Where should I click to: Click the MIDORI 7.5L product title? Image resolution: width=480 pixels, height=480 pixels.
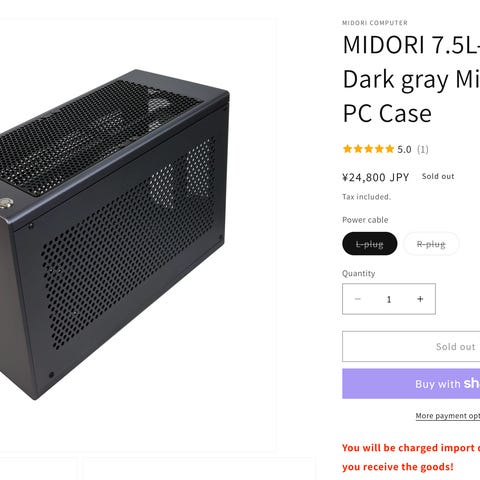[x=411, y=79]
